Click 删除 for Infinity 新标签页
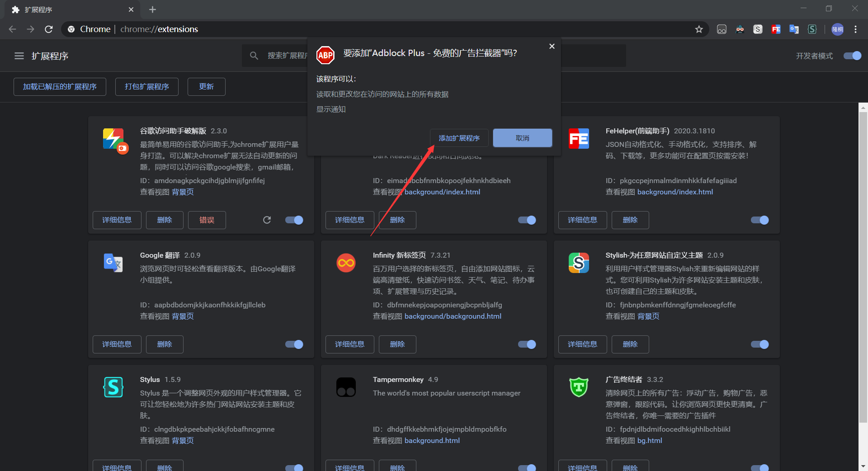Screen dimensions: 868x471 [397, 344]
